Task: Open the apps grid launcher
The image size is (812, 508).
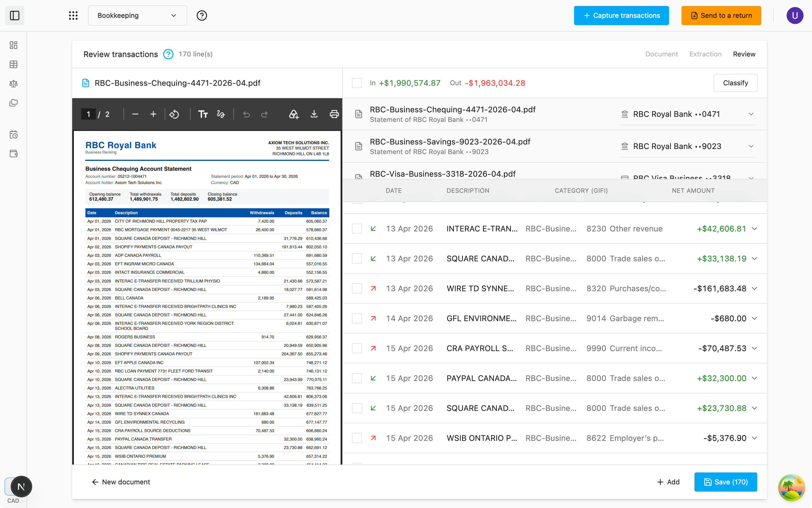Action: pyautogui.click(x=73, y=16)
